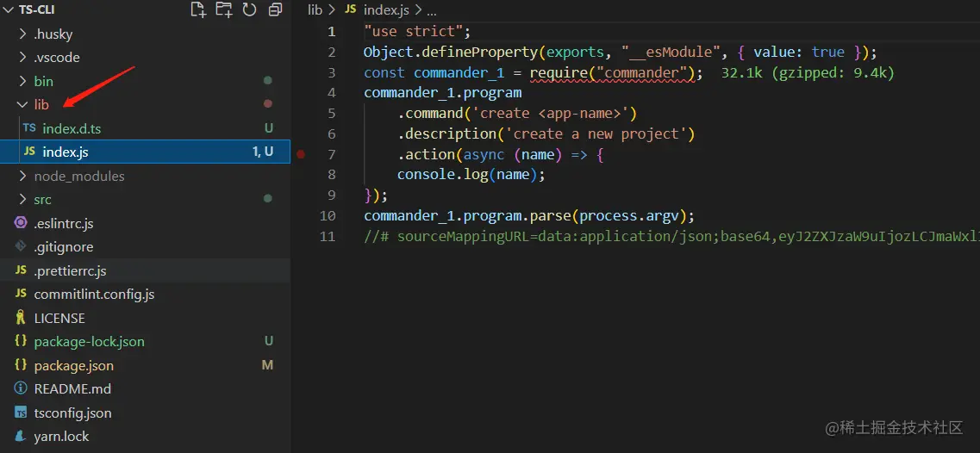980x453 pixels.
Task: Select index.js in the file tree
Action: click(x=145, y=152)
